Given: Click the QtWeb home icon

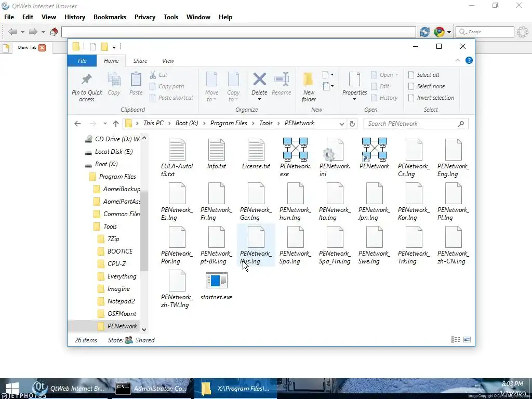Looking at the screenshot, I should pos(54,32).
